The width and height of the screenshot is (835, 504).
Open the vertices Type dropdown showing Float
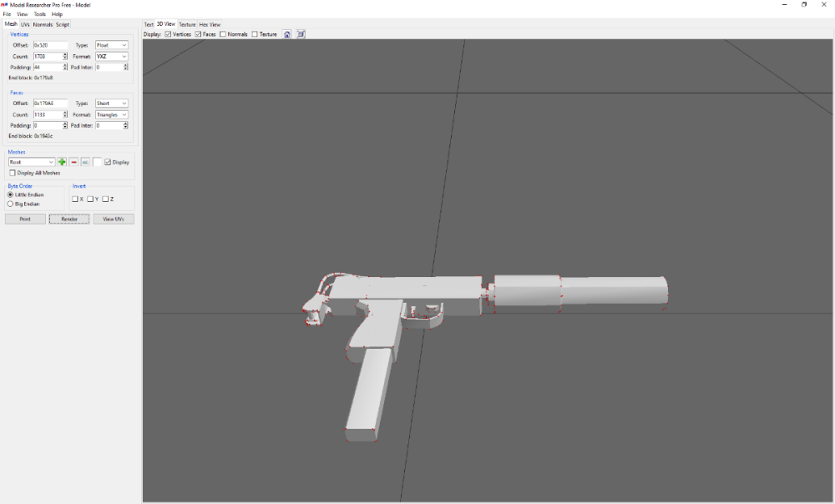pos(111,45)
